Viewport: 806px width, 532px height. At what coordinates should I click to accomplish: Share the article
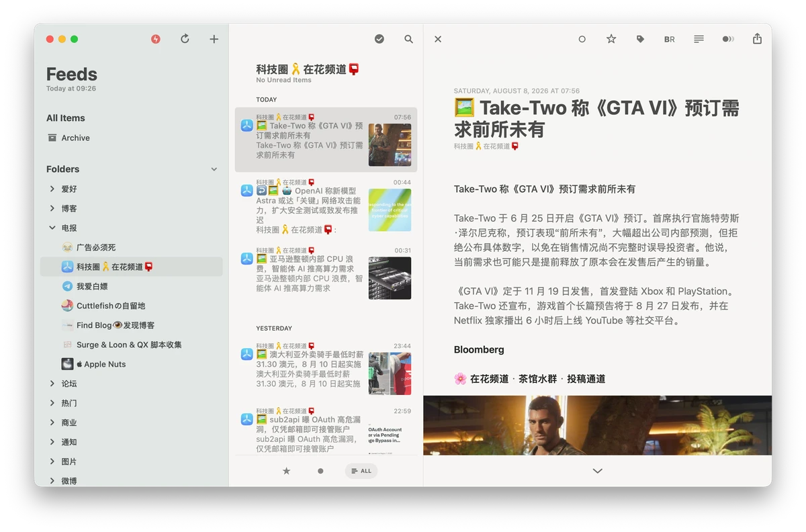[757, 39]
